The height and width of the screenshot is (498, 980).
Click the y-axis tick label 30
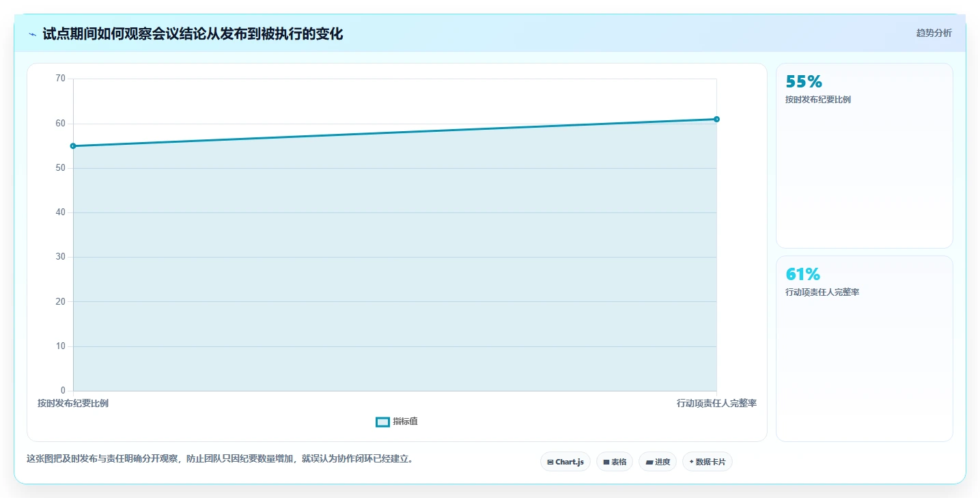60,257
